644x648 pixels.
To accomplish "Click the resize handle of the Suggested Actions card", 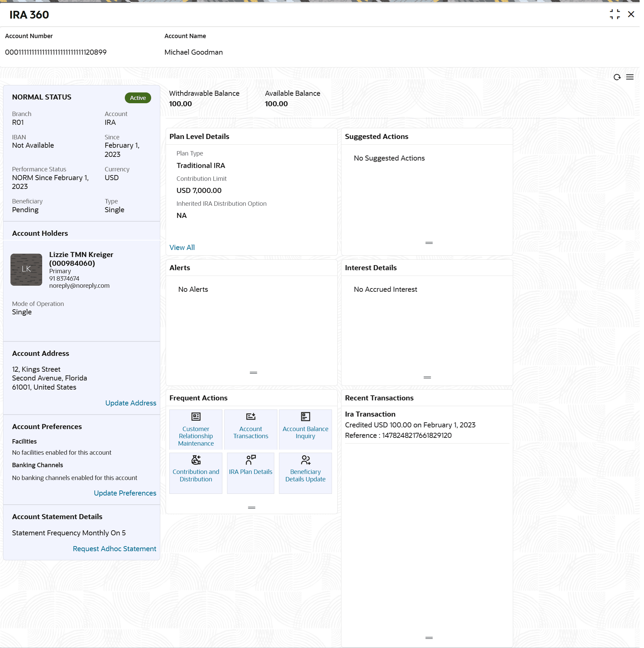I will 429,243.
